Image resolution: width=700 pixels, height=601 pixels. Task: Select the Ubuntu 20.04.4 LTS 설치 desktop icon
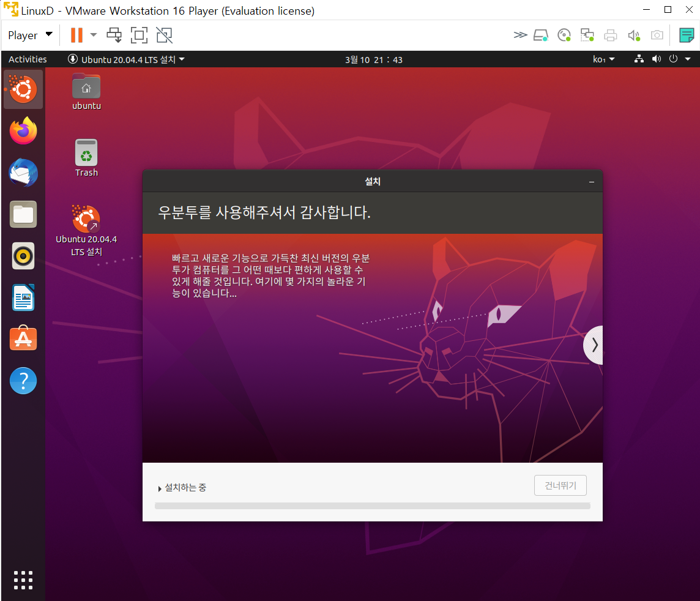(x=87, y=231)
